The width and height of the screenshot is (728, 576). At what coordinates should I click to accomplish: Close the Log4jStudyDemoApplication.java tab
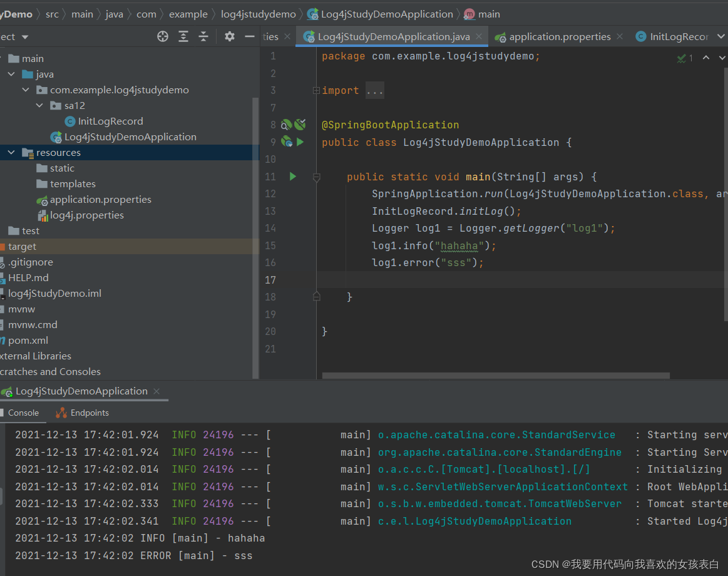[479, 36]
